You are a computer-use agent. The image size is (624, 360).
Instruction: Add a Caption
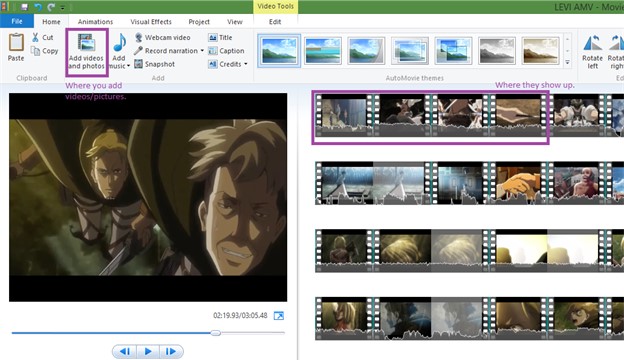226,51
